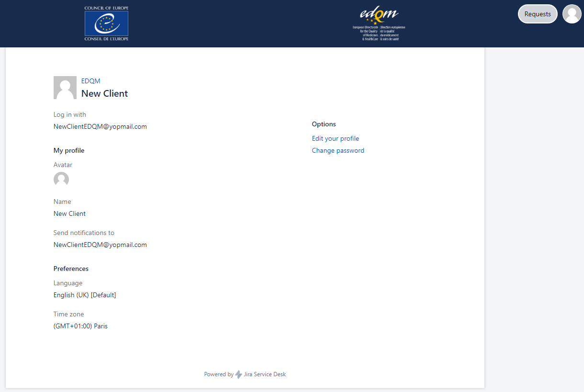Click the Send notifications to label

84,233
